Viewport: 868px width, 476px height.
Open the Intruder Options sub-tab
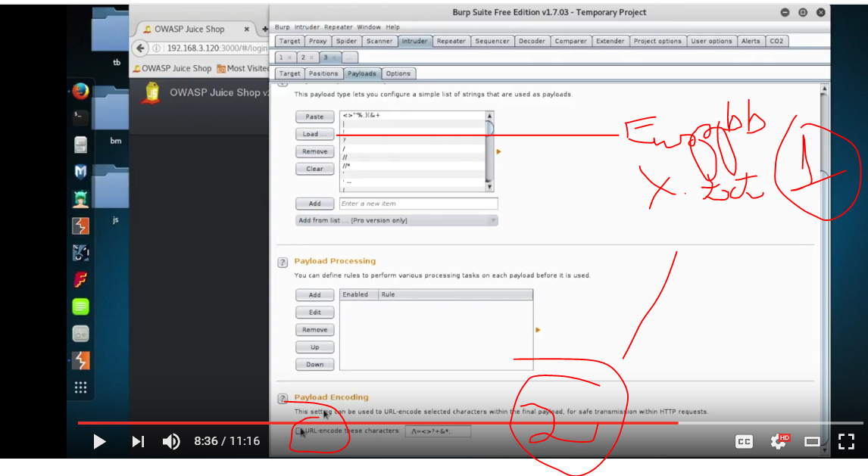click(x=398, y=73)
